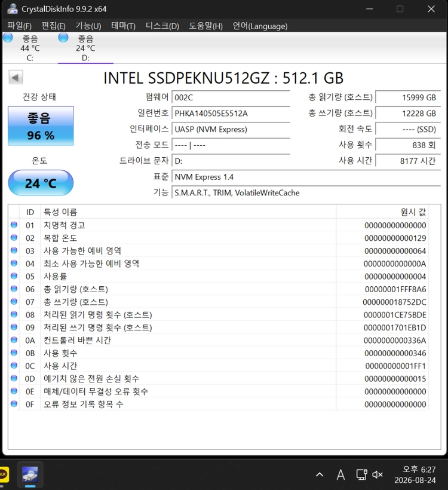The image size is (448, 490).
Task: Click the 원시 값 column header
Action: [x=382, y=212]
